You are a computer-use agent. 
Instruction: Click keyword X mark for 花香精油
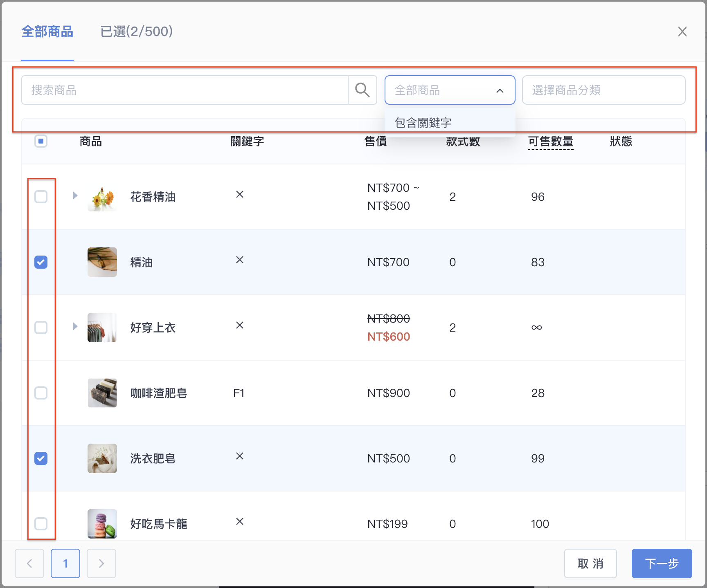240,194
